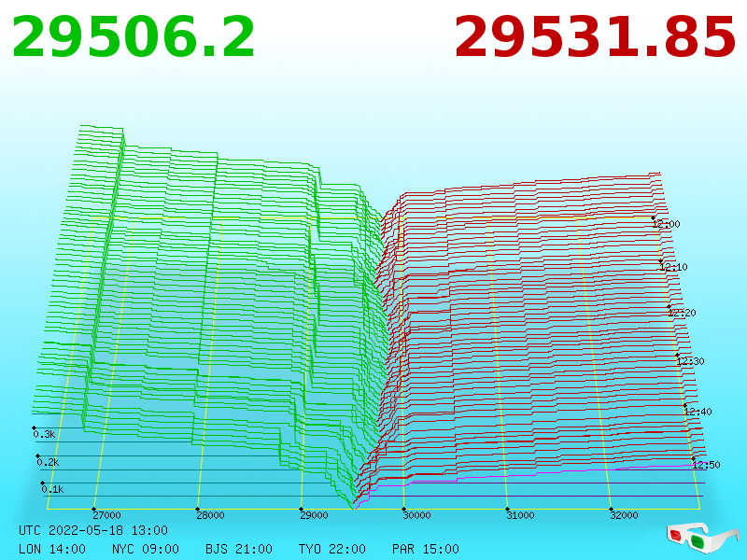Click the TYO 22:00 clock

pyautogui.click(x=332, y=549)
